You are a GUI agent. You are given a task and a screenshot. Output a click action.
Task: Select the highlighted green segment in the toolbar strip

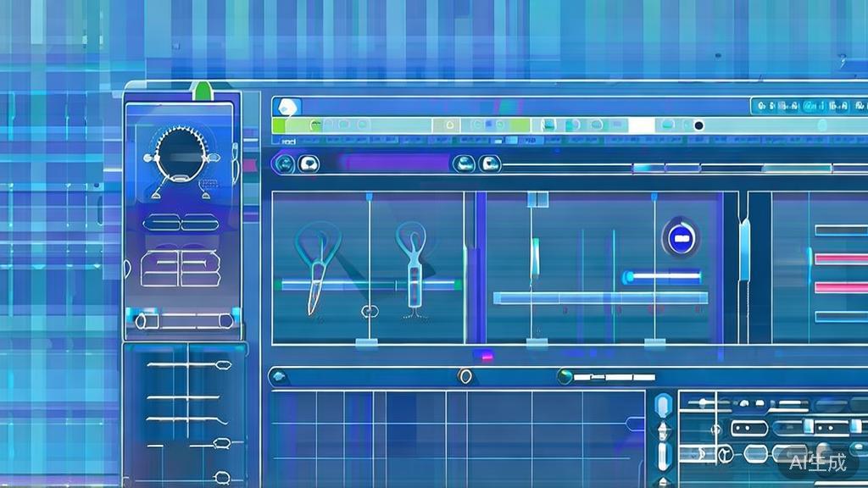(x=280, y=125)
